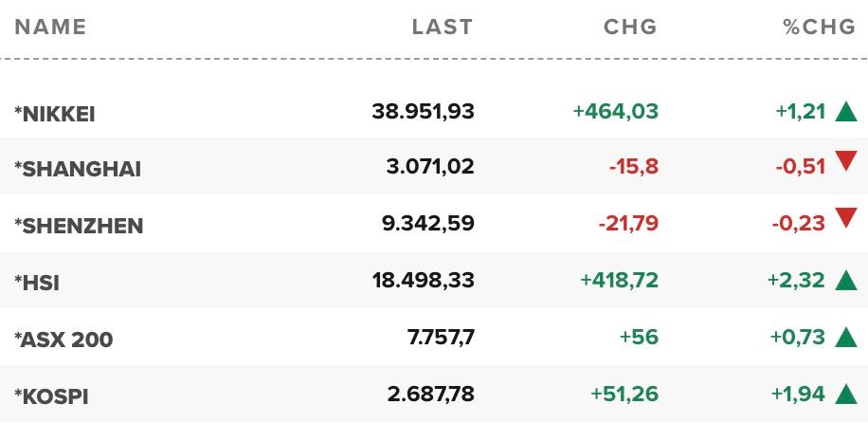Click the red down arrow for SHANGHAI
Screen dimensions: 868x423
pyautogui.click(x=846, y=161)
